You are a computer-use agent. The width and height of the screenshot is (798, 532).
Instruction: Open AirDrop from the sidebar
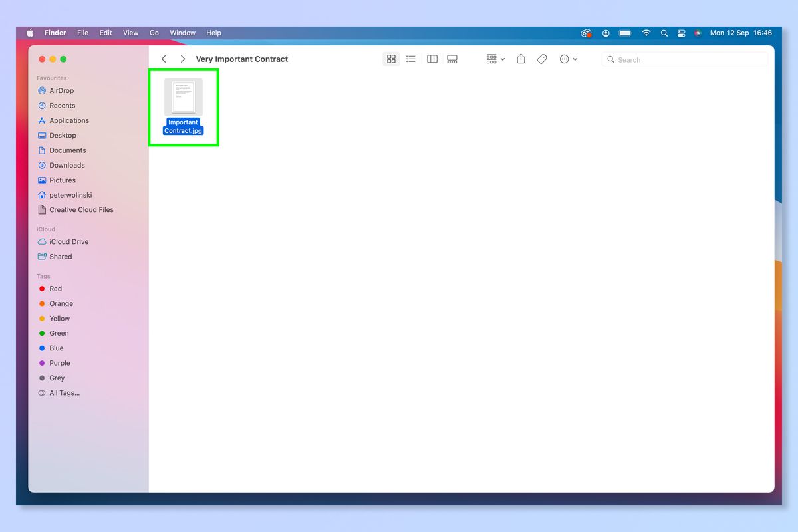coord(60,90)
